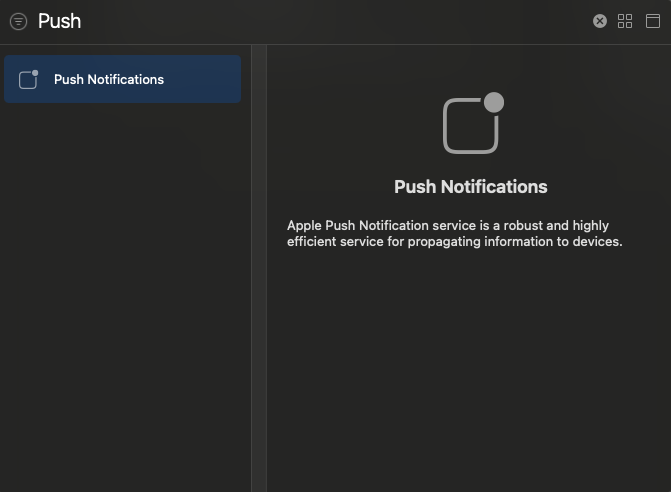Click the Apple Push Notification service description
The height and width of the screenshot is (492, 671).
point(454,233)
